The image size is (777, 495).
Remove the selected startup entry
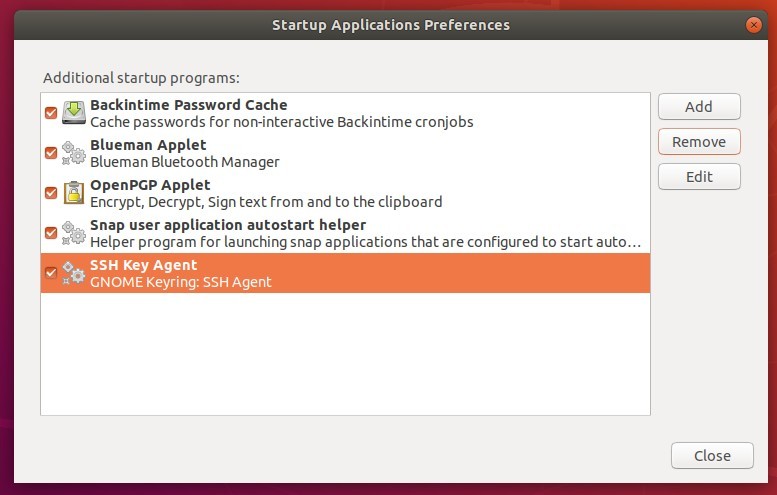tap(699, 142)
